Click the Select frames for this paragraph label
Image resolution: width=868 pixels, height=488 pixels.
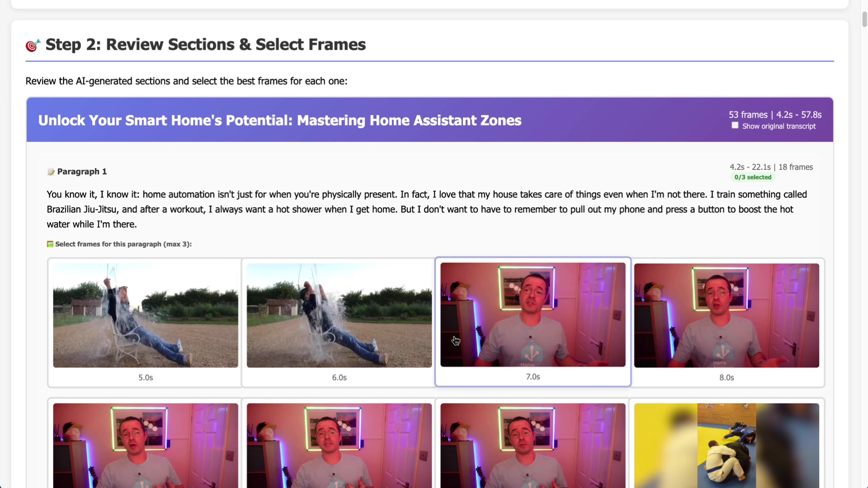(123, 244)
